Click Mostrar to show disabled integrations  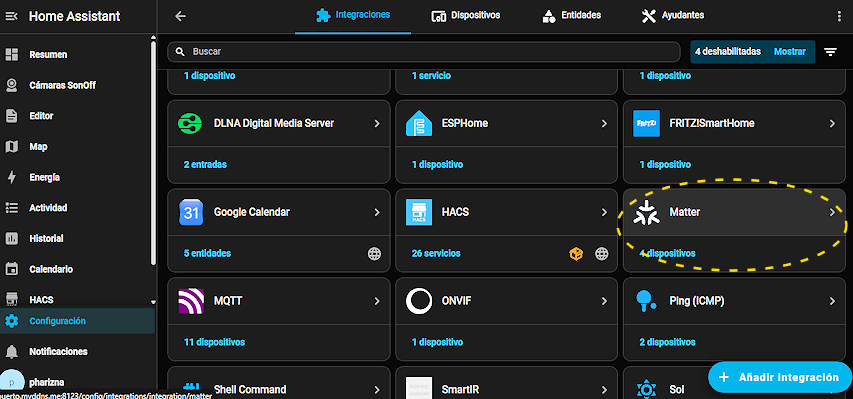[x=789, y=52]
